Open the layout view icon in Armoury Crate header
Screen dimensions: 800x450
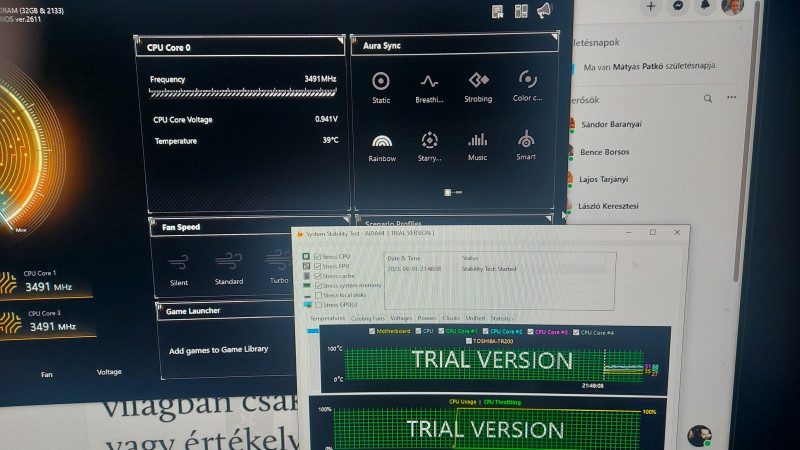tap(521, 11)
